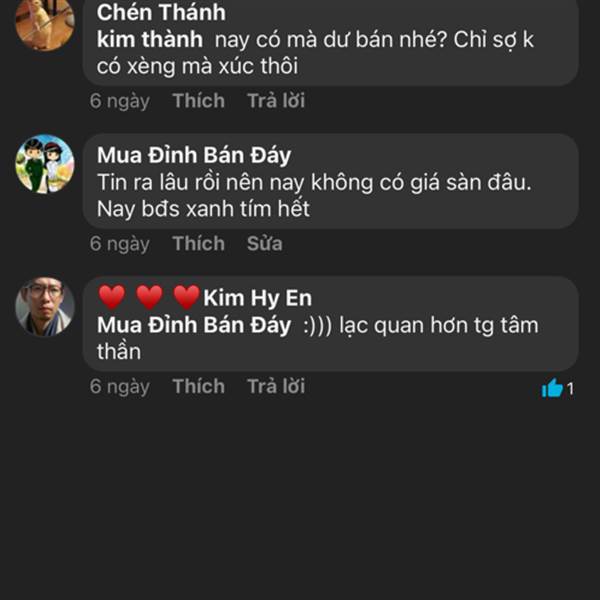Click the '6 ngày' timestamp on Chén Thánh's comment

point(119,101)
